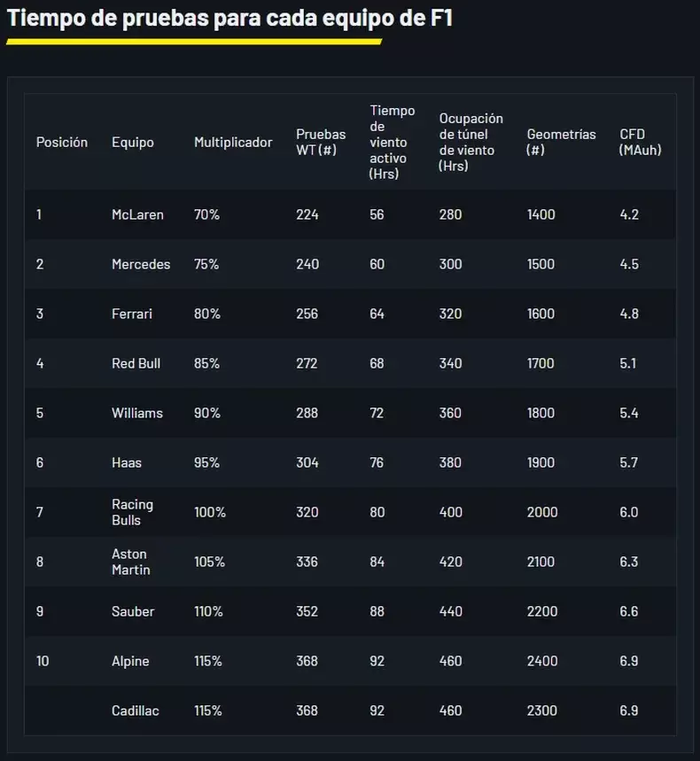Click the 'Pruebas WT (#)' header
700x761 pixels.
click(x=321, y=142)
